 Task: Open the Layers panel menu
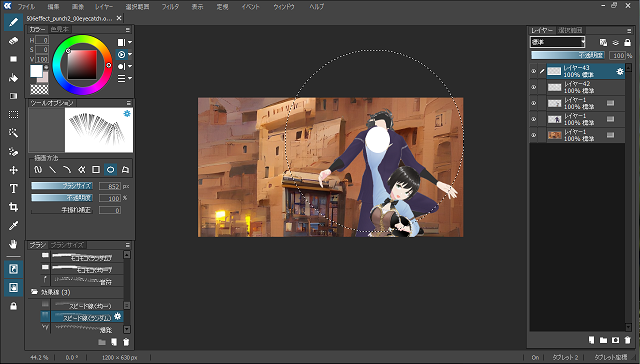coord(629,31)
